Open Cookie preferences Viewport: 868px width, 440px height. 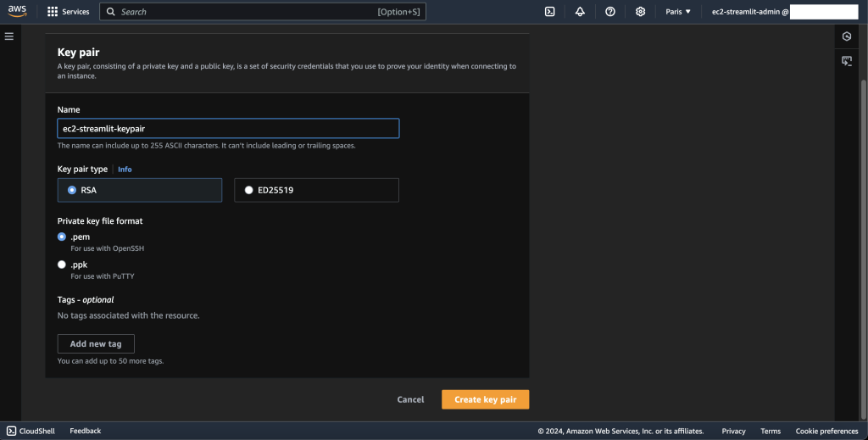click(x=827, y=432)
